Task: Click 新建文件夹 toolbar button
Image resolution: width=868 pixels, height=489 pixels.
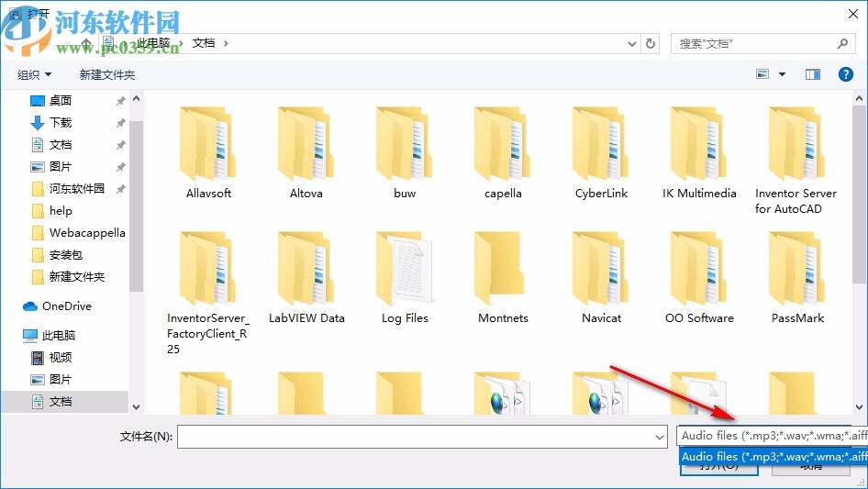Action: [106, 74]
